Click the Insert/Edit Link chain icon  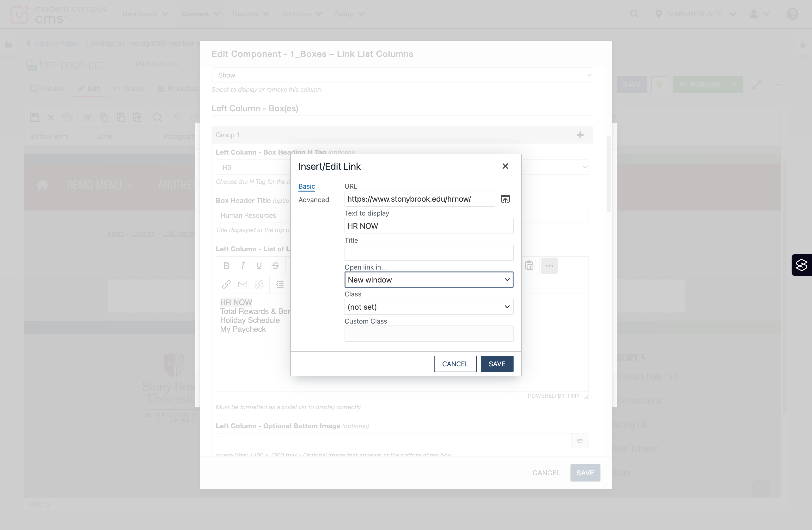pos(226,284)
